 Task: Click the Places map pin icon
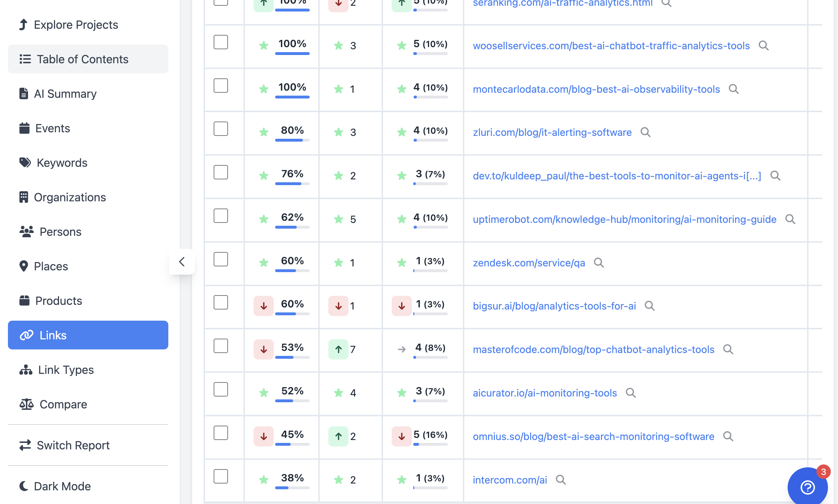pos(24,266)
